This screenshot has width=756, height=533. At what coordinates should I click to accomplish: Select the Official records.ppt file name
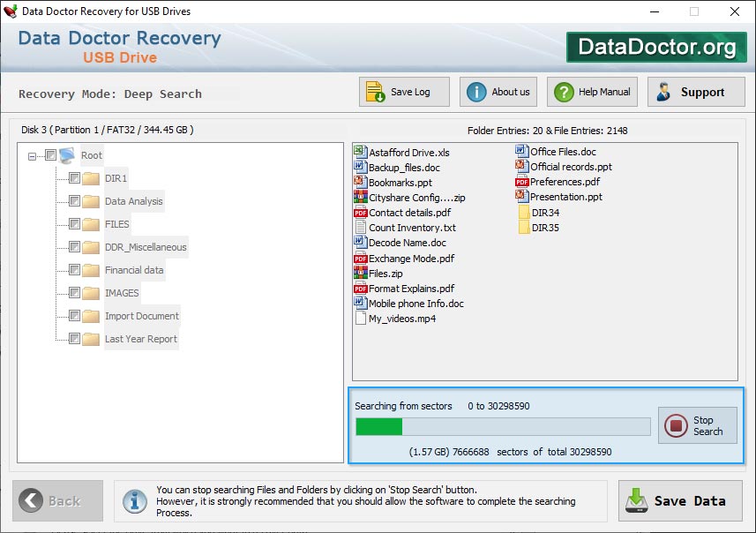click(x=571, y=167)
